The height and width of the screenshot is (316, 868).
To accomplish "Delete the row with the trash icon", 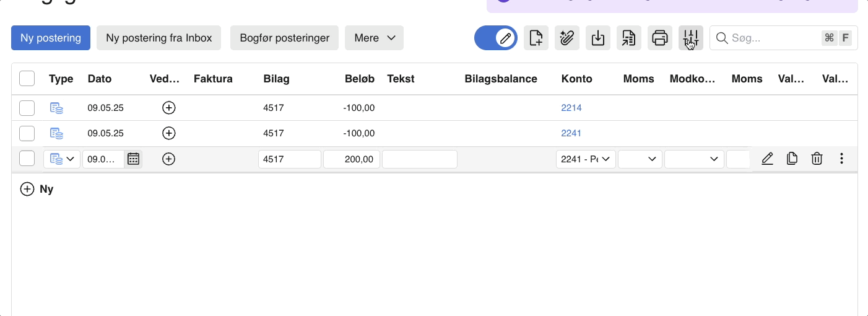I will pos(817,159).
